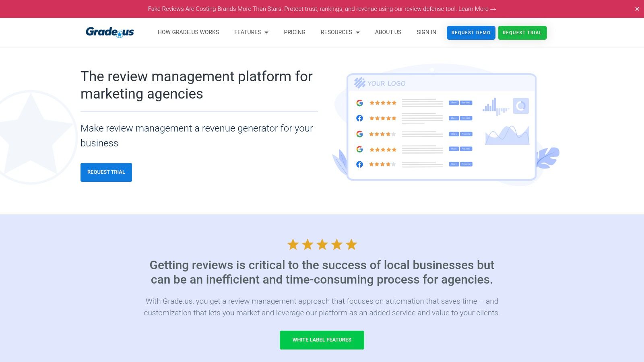
Task: Follow the Learn More banner link
Action: [477, 9]
